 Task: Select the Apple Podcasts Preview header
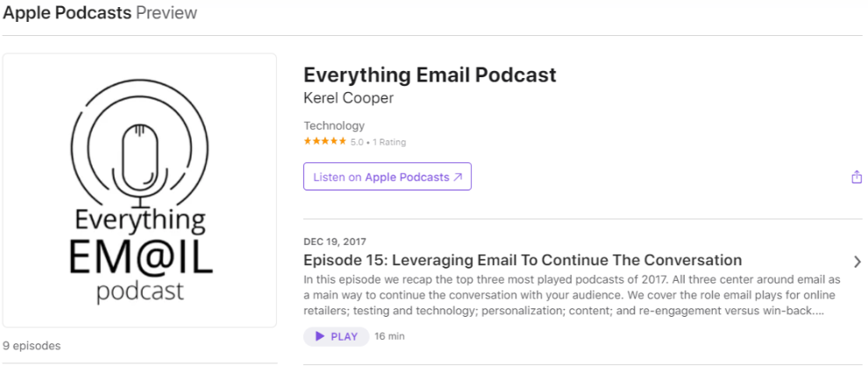tap(100, 13)
